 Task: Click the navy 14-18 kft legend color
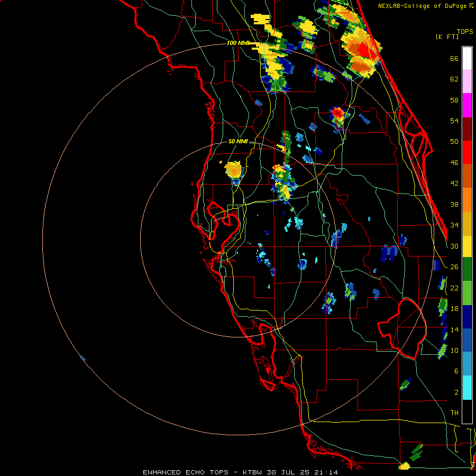(x=467, y=317)
